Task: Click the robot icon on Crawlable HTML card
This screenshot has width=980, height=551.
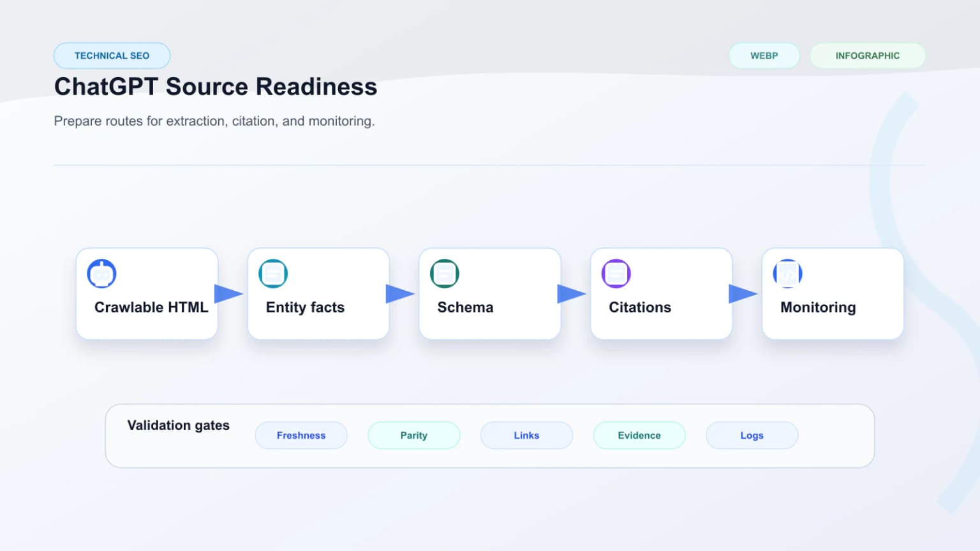Action: (x=101, y=274)
